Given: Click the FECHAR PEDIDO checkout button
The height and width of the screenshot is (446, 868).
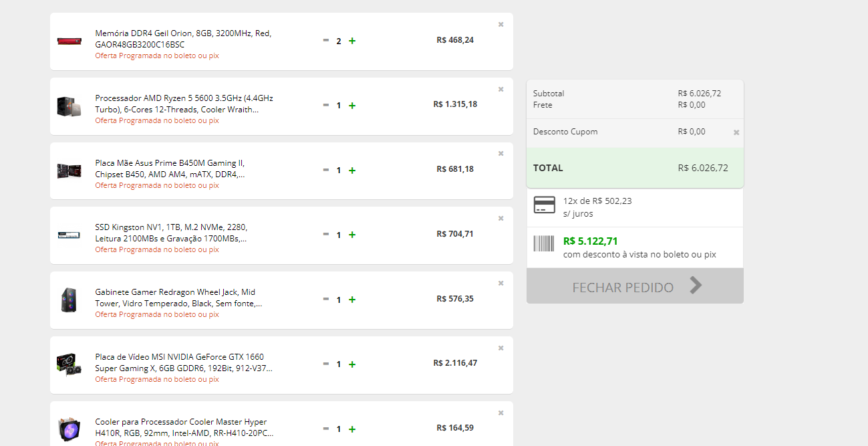Looking at the screenshot, I should (x=635, y=286).
